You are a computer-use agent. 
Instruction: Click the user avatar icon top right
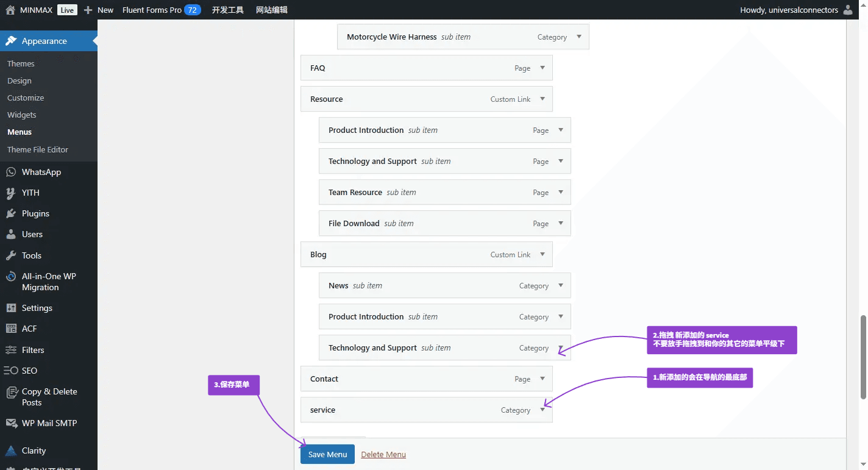click(x=848, y=10)
